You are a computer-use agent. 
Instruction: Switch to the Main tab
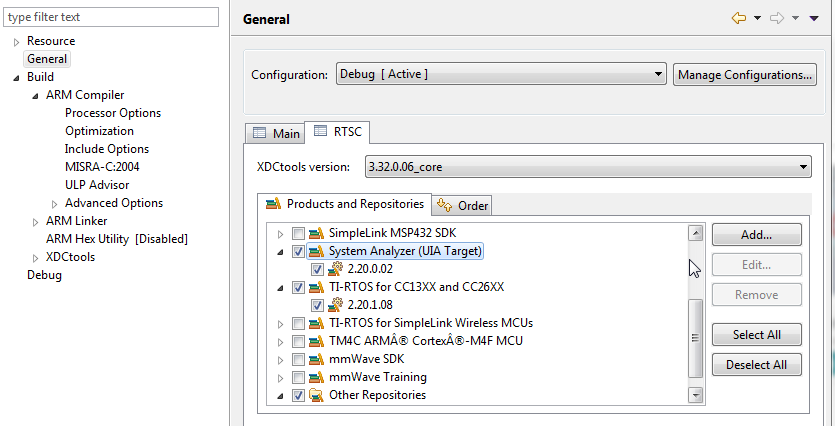coord(275,133)
